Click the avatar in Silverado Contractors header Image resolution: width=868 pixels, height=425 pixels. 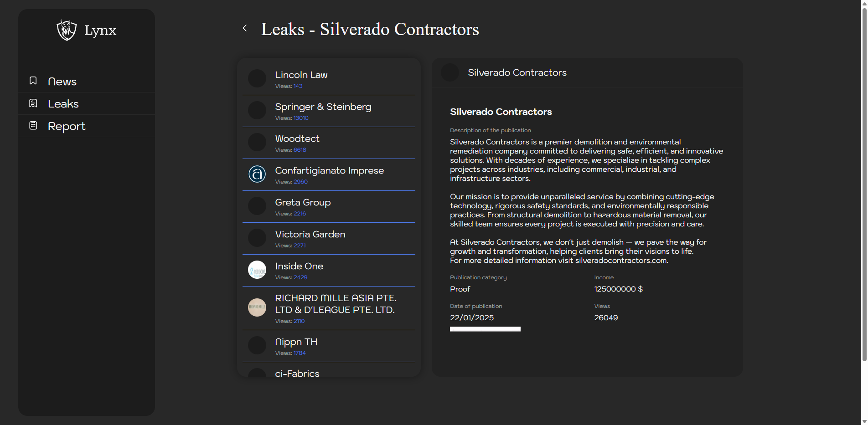pos(450,72)
